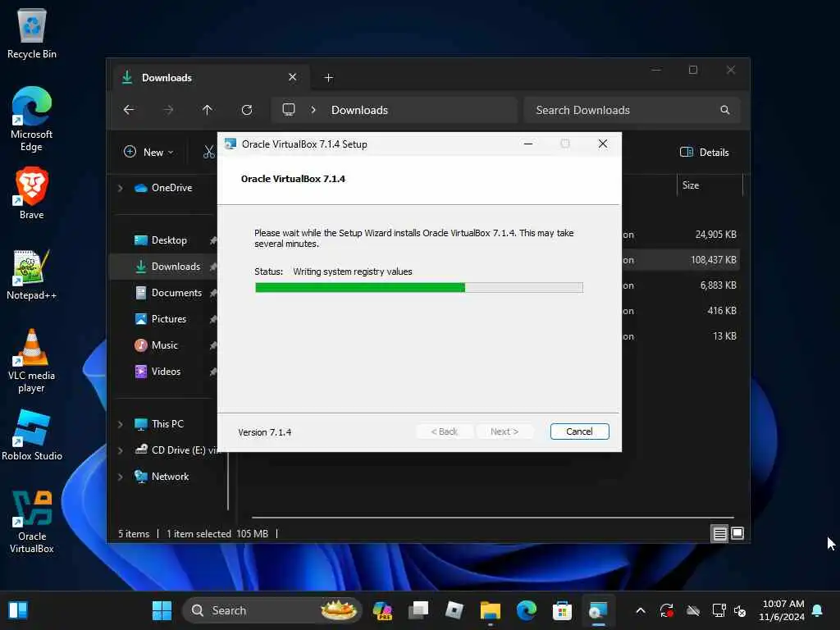Click the Cut scissors icon in Explorer toolbar
Viewport: 840px width, 630px height.
(208, 152)
